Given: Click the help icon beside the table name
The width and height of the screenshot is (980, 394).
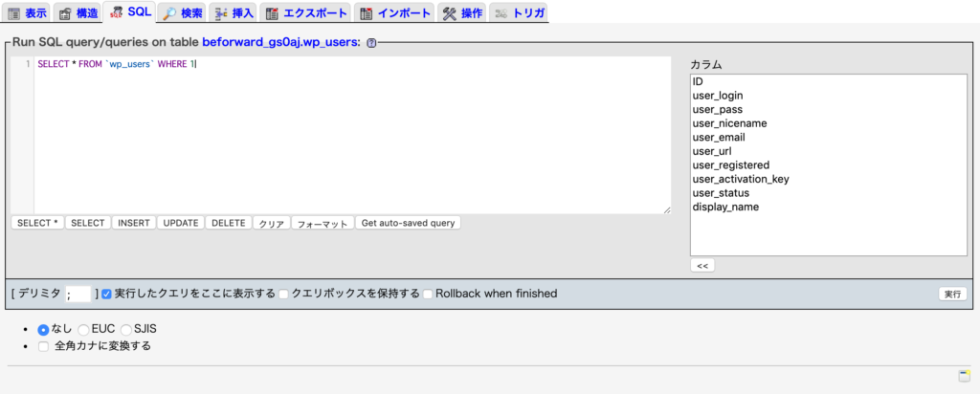Looking at the screenshot, I should point(371,43).
